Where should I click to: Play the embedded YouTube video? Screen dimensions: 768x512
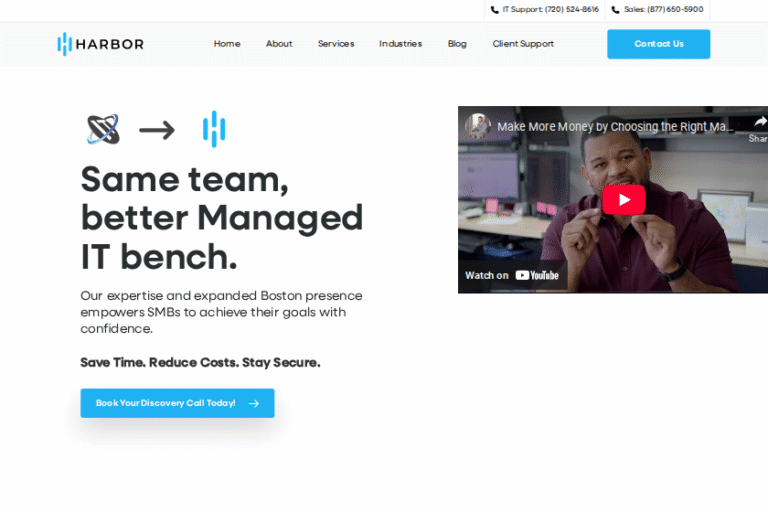tap(623, 200)
